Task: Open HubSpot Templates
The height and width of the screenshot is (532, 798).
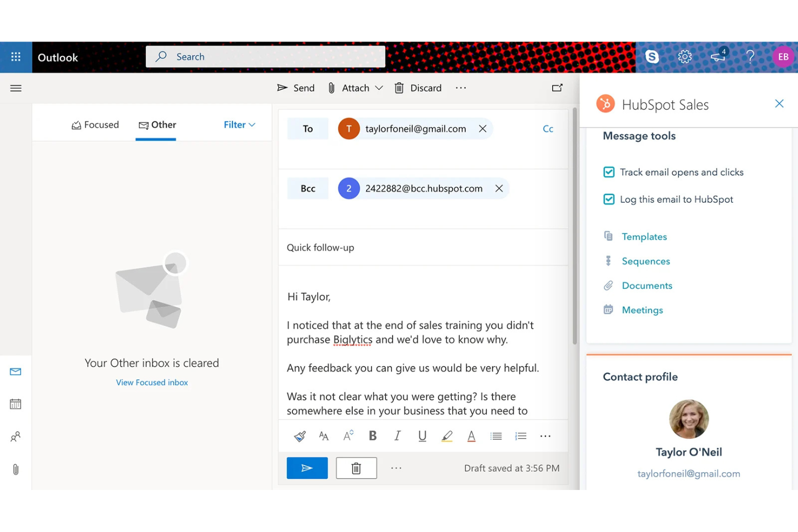Action: [644, 237]
